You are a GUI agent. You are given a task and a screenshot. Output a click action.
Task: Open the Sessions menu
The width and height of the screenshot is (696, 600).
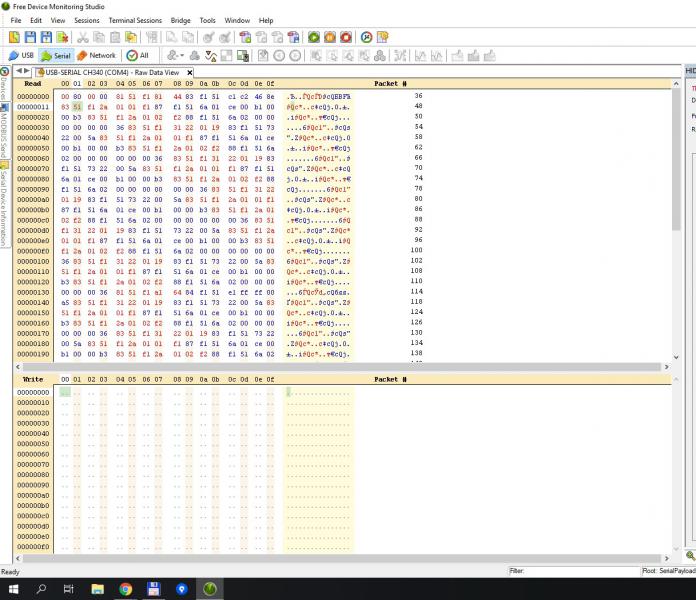(x=87, y=20)
